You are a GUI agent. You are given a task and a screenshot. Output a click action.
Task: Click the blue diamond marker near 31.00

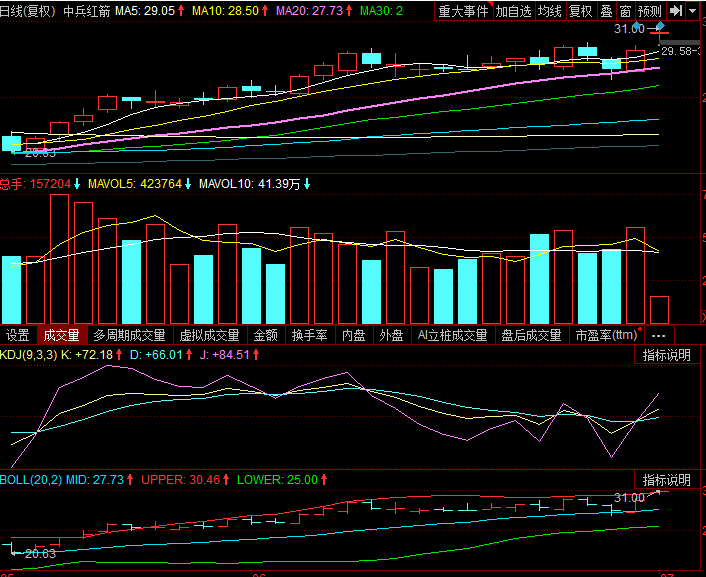[660, 27]
